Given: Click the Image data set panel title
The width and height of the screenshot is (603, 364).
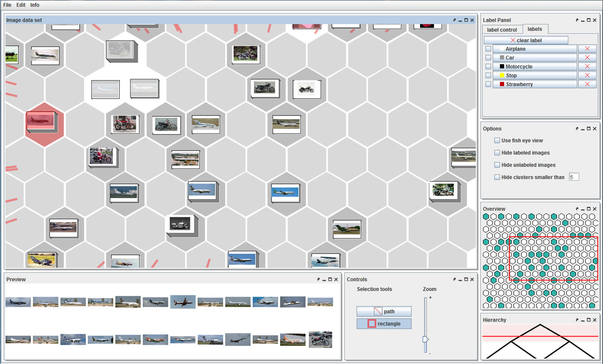Looking at the screenshot, I should [x=24, y=20].
